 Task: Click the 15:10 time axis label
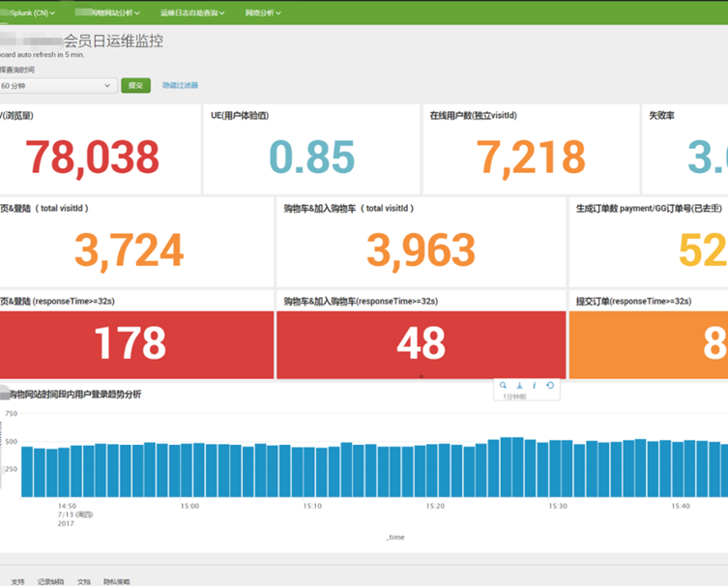[x=312, y=506]
